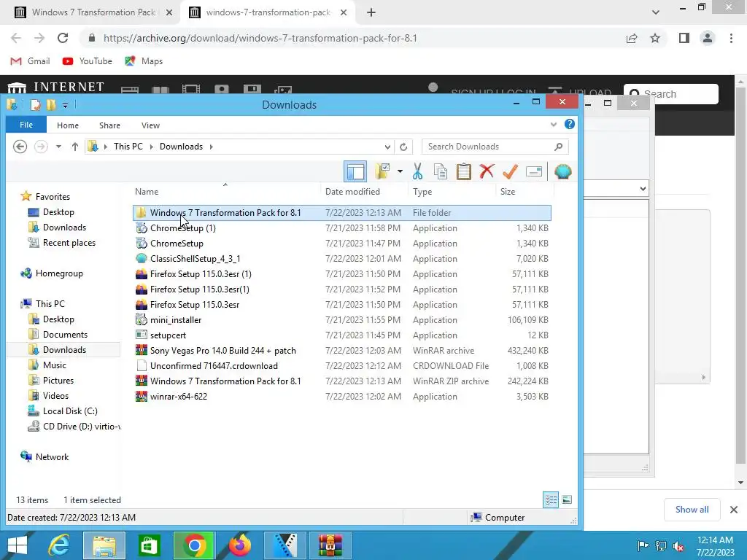Sort by Date modified column header
This screenshot has width=747, height=560.
point(365,192)
